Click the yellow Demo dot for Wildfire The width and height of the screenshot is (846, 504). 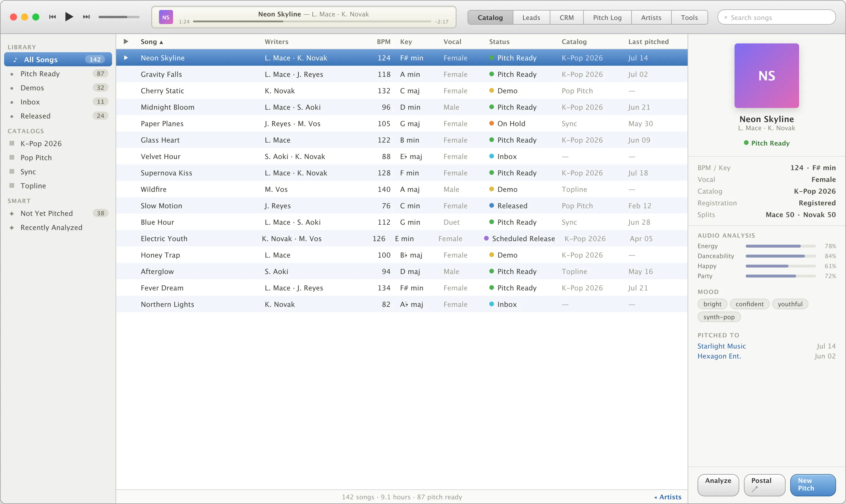tap(491, 189)
